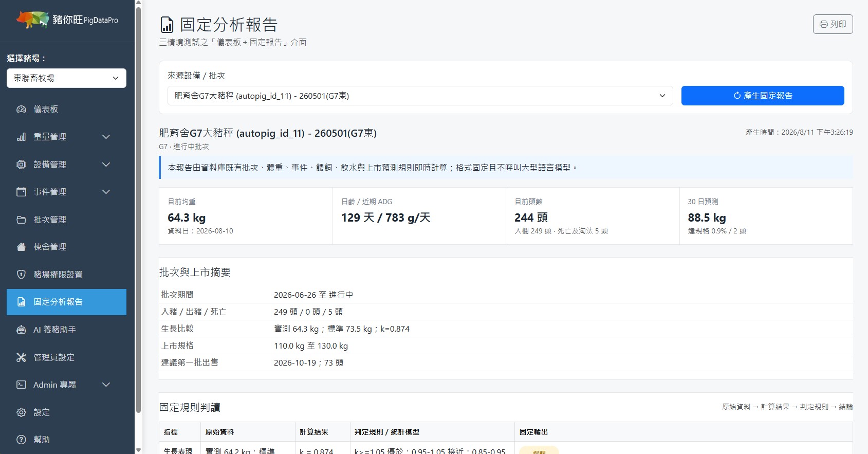Viewport: 868px width, 454px height.
Task: Select the active 固定分析報告 sidebar entry
Action: pyautogui.click(x=66, y=302)
